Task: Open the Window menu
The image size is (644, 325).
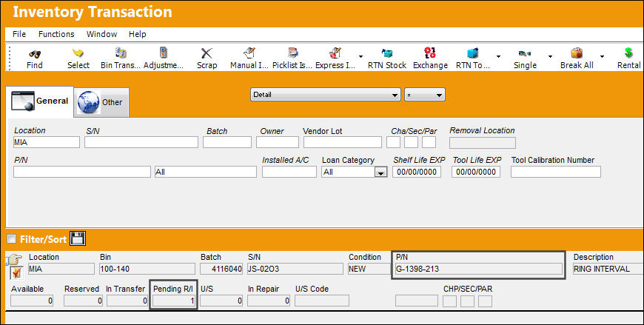Action: click(101, 34)
